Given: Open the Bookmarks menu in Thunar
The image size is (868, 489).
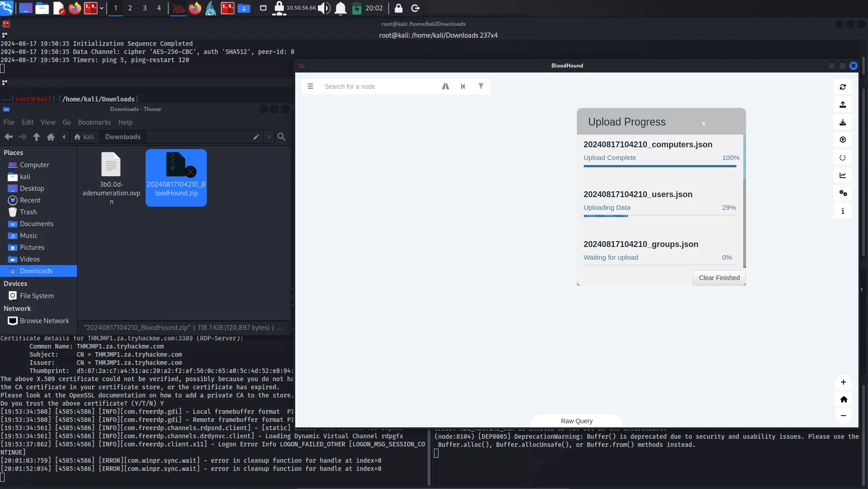Looking at the screenshot, I should (x=94, y=122).
